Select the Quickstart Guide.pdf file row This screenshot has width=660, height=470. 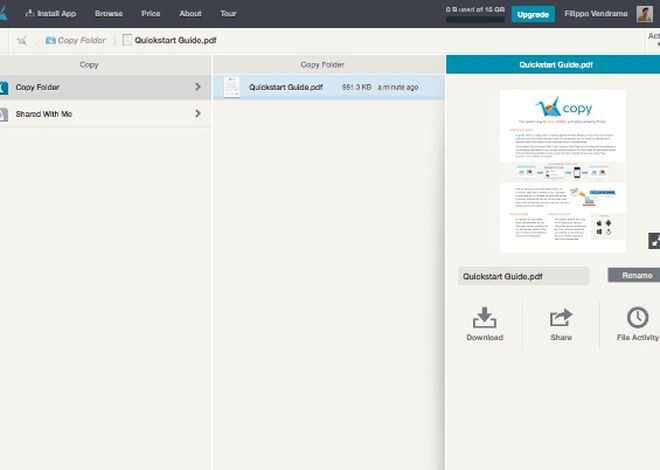329,87
